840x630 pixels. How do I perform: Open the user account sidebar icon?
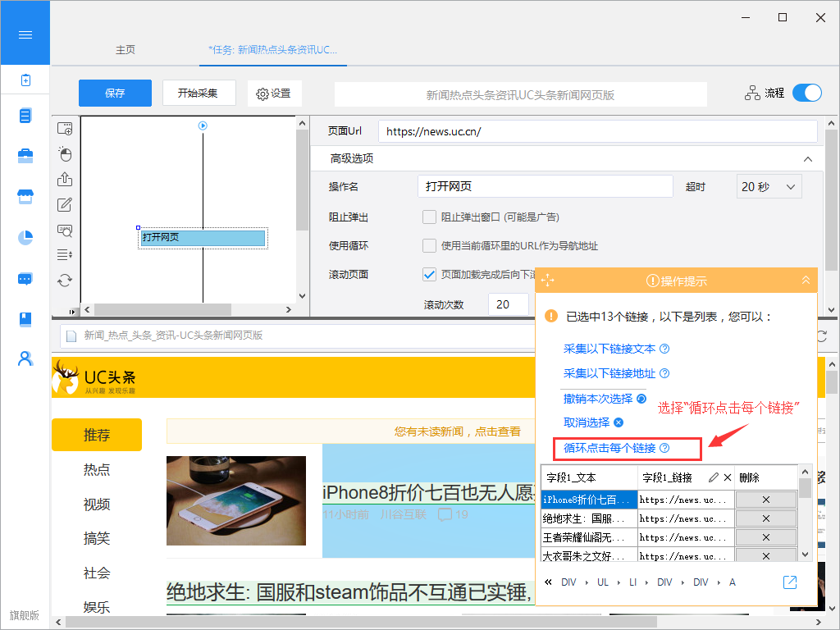(x=25, y=358)
